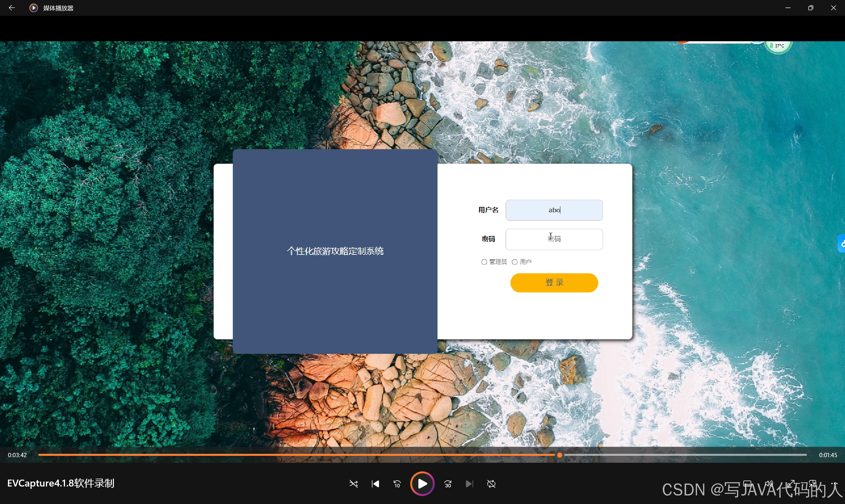Click the seek bar position handle

(560, 455)
